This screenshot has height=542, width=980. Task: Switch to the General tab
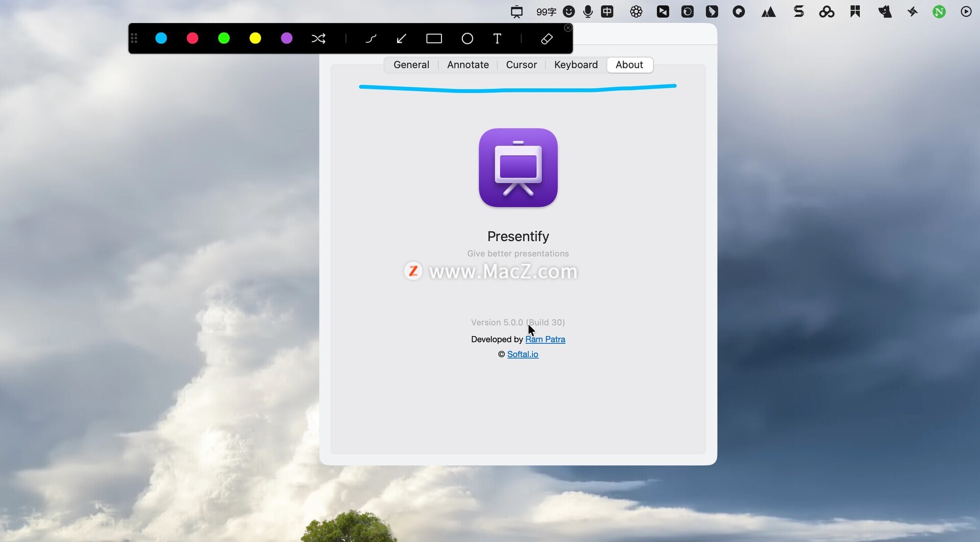[x=411, y=65]
